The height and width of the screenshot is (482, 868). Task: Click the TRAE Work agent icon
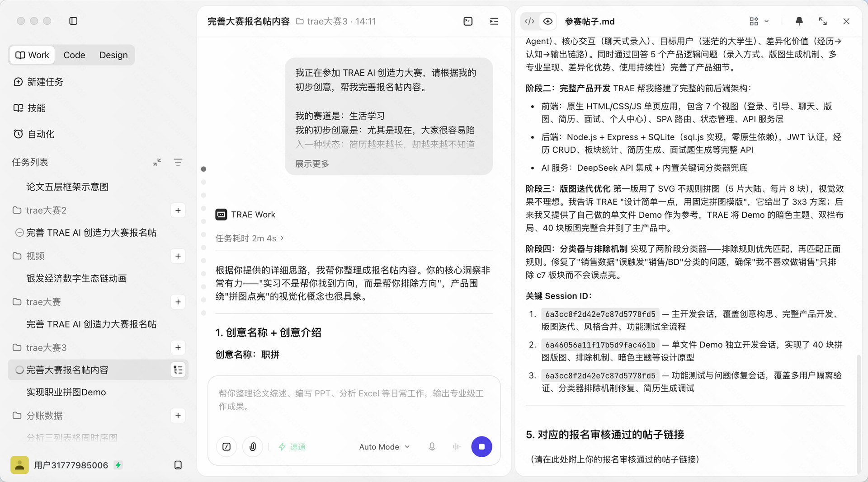coord(221,215)
